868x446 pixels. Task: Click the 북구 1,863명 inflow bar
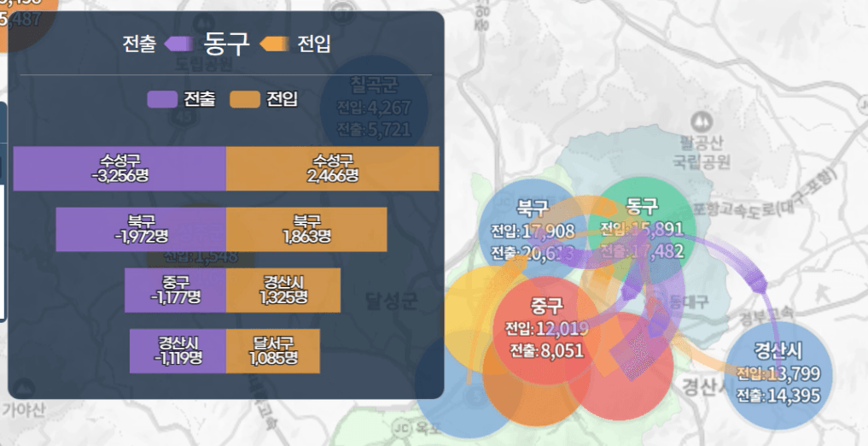pos(306,229)
